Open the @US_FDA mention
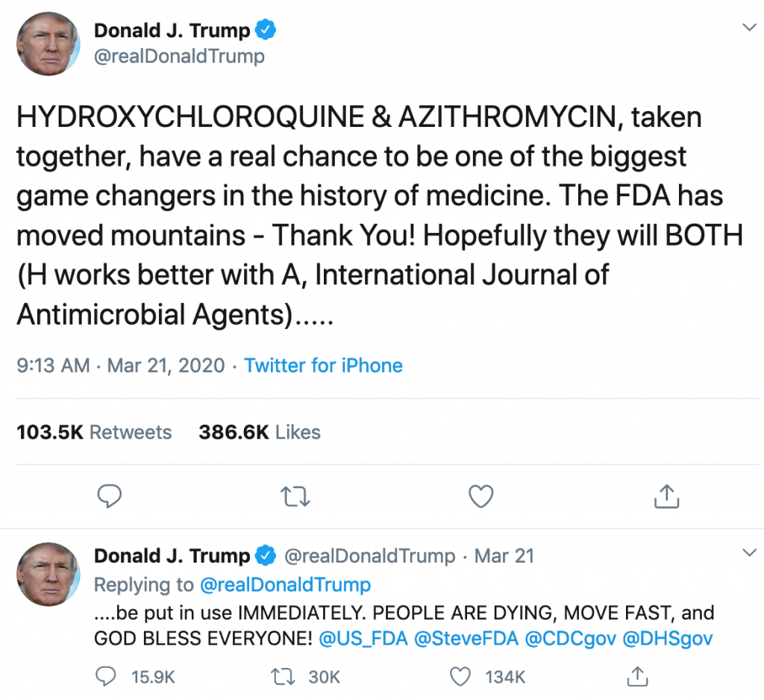 [x=363, y=638]
